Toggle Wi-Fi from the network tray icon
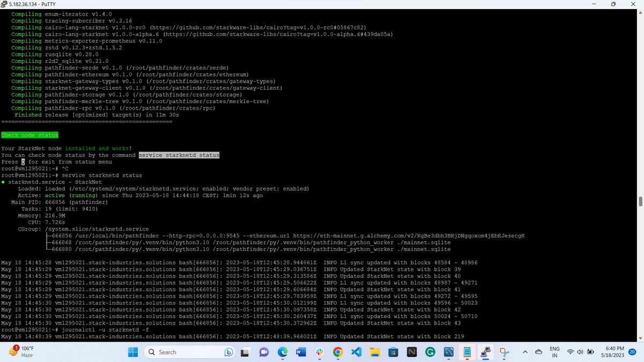Image resolution: width=644 pixels, height=362 pixels. 570,352
